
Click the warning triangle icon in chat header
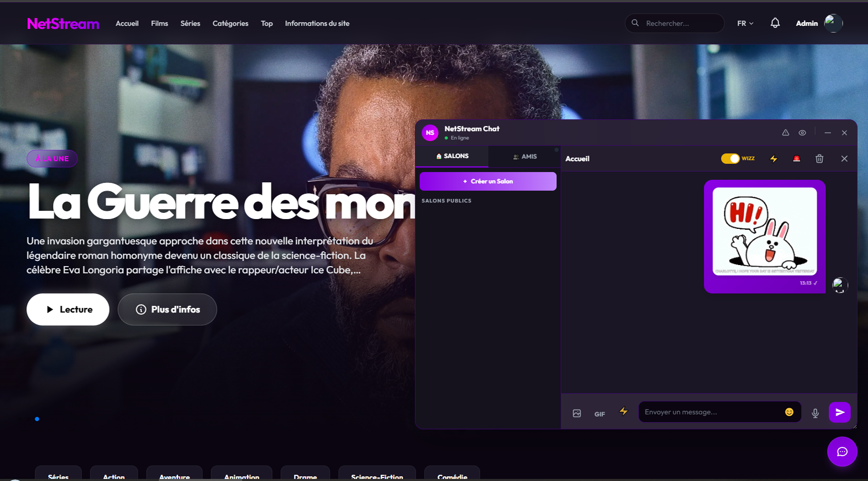785,133
